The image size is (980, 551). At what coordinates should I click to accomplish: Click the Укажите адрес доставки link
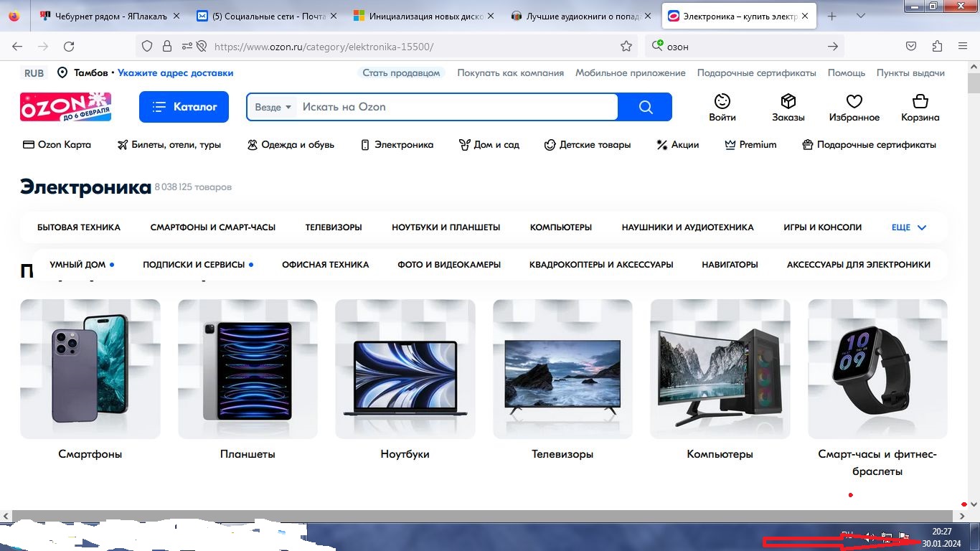(176, 72)
